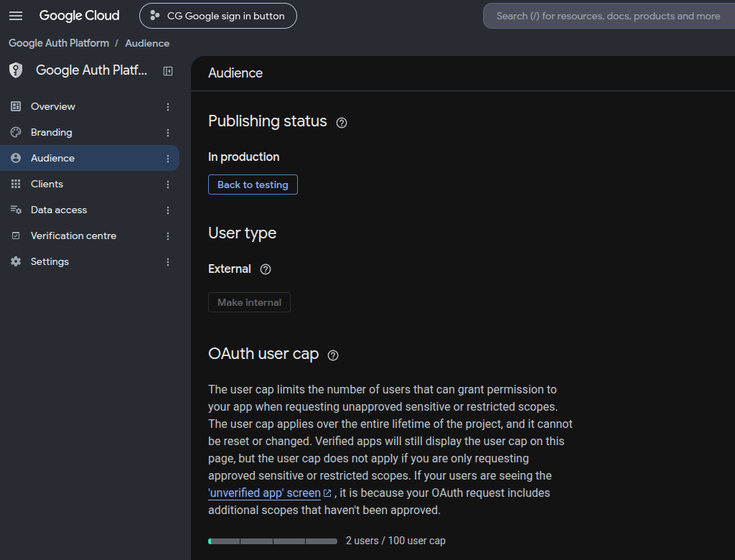Click the Settings gear icon
Viewport: 735px width, 560px height.
16,261
